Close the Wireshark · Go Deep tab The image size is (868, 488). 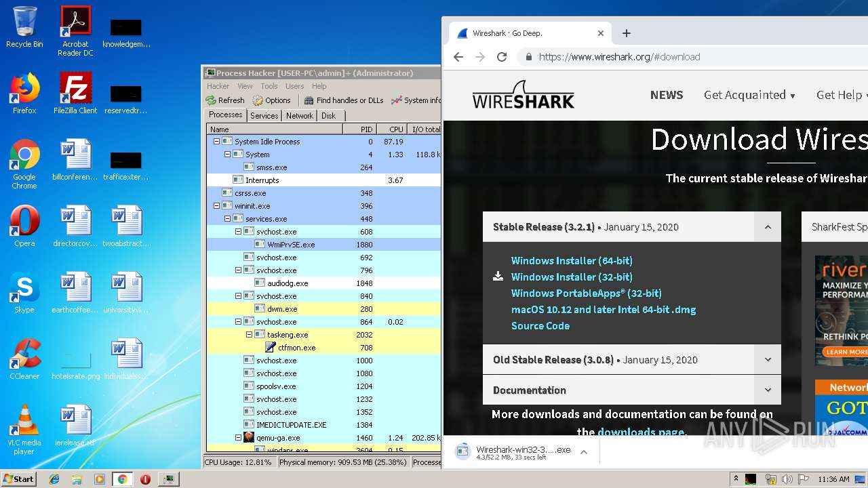601,33
